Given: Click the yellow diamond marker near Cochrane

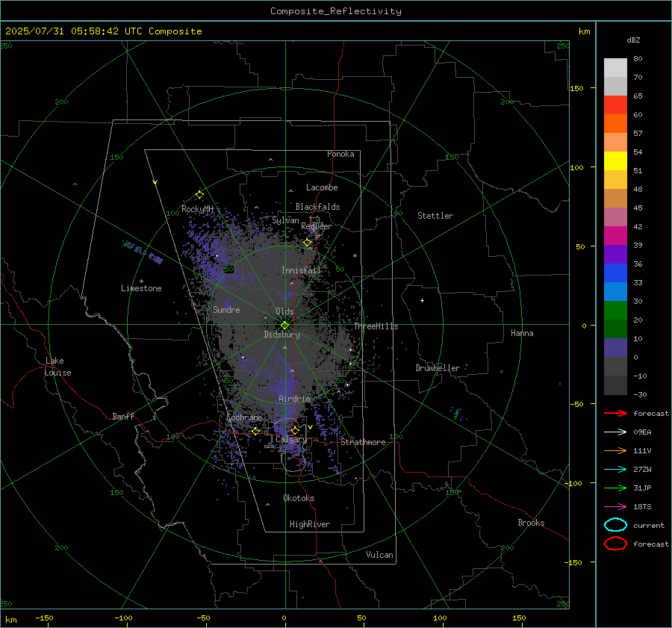Looking at the screenshot, I should [x=256, y=432].
